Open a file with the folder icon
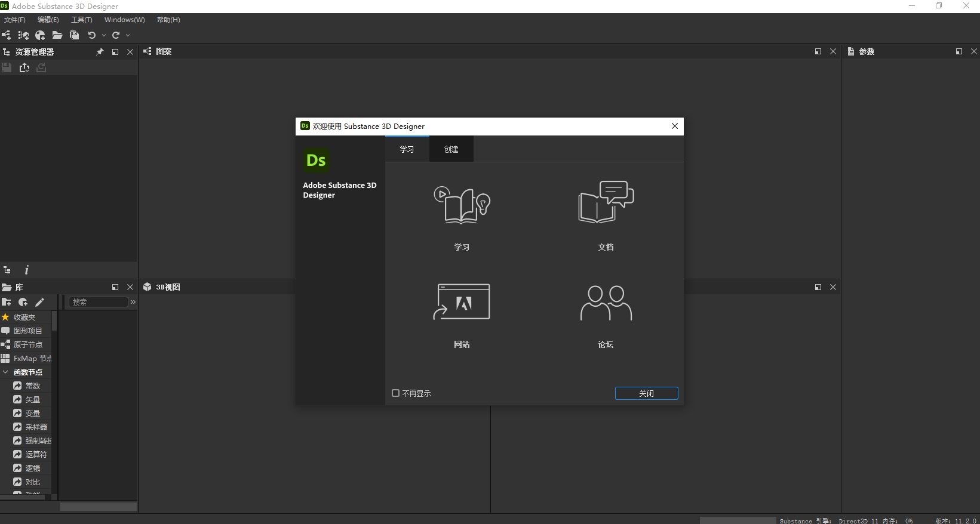The height and width of the screenshot is (524, 980). [x=57, y=35]
